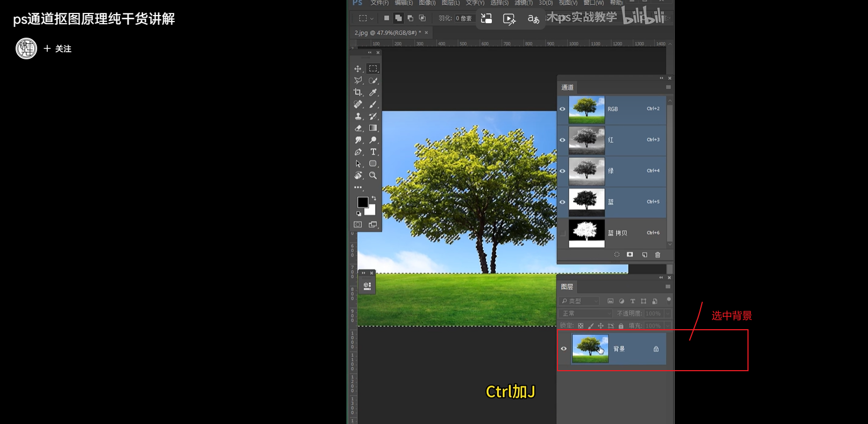Toggle the layer filter switch

(669, 300)
